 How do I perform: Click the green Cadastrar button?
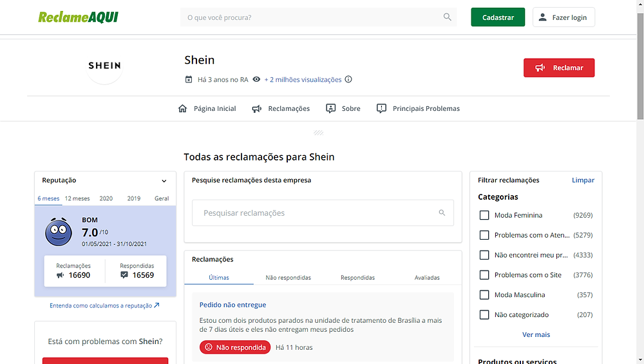(x=498, y=17)
